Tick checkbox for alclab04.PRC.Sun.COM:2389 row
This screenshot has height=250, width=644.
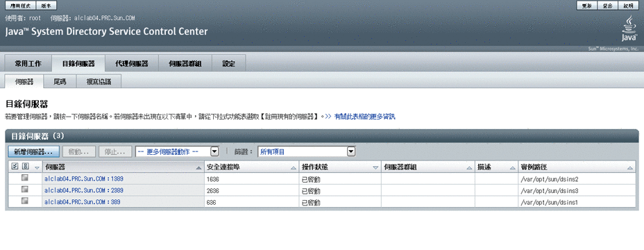tap(25, 190)
